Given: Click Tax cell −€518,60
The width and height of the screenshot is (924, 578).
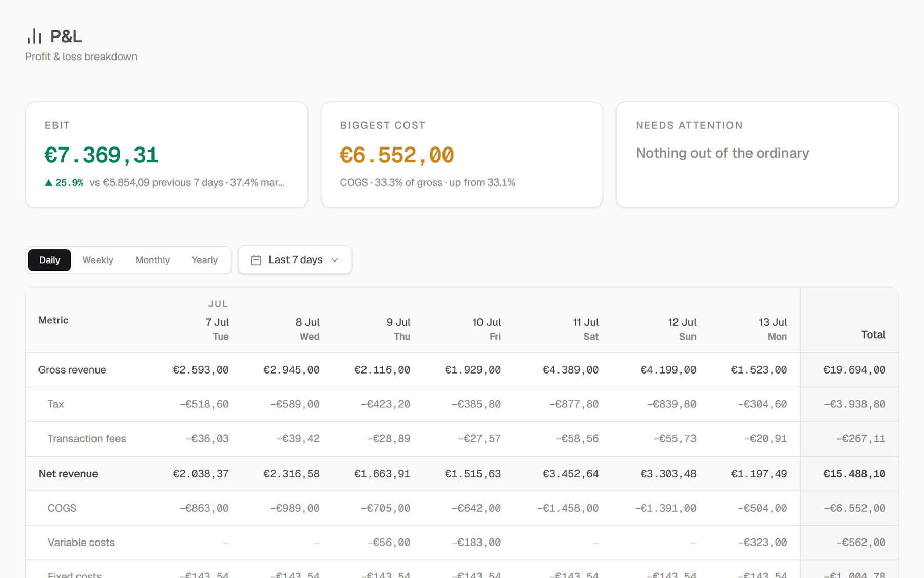Looking at the screenshot, I should [204, 404].
